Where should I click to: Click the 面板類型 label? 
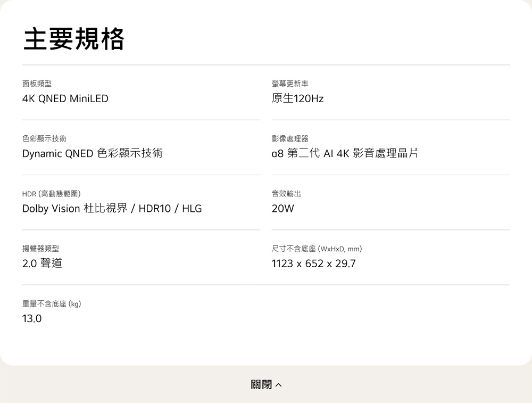[37, 83]
